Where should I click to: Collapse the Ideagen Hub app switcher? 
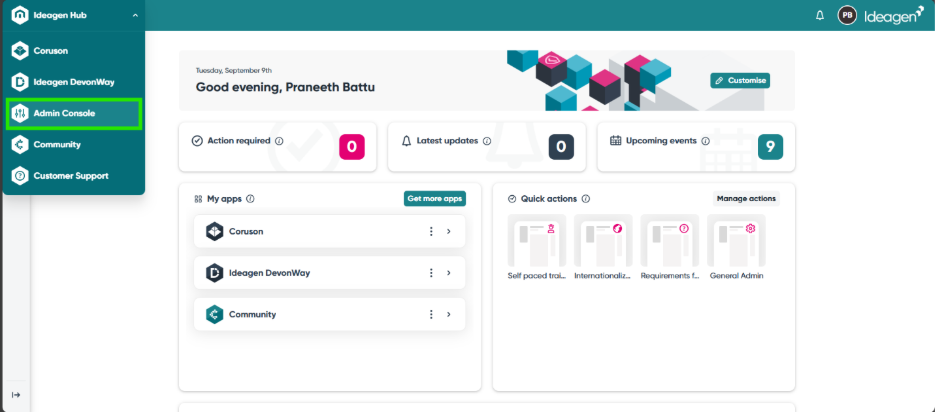pyautogui.click(x=134, y=15)
